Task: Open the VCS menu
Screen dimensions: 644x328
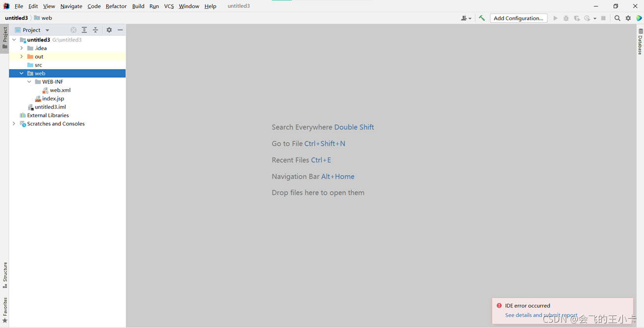Action: pyautogui.click(x=169, y=6)
